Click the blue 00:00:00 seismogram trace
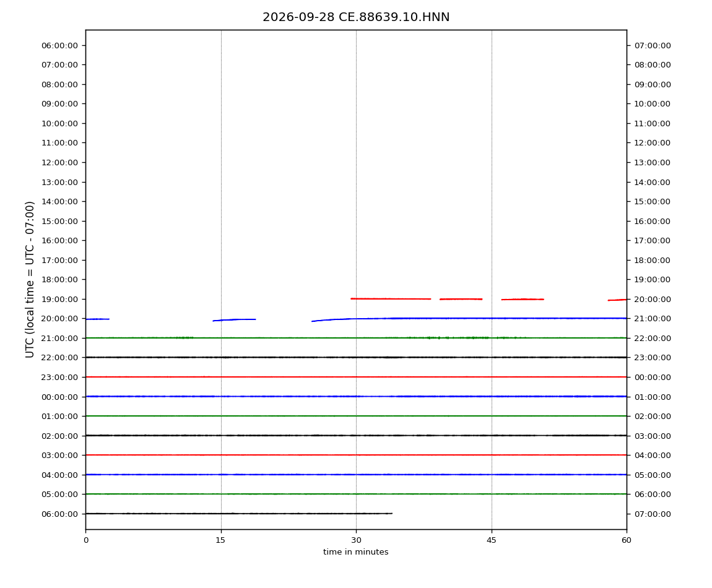The height and width of the screenshot is (588, 712). pyautogui.click(x=356, y=396)
